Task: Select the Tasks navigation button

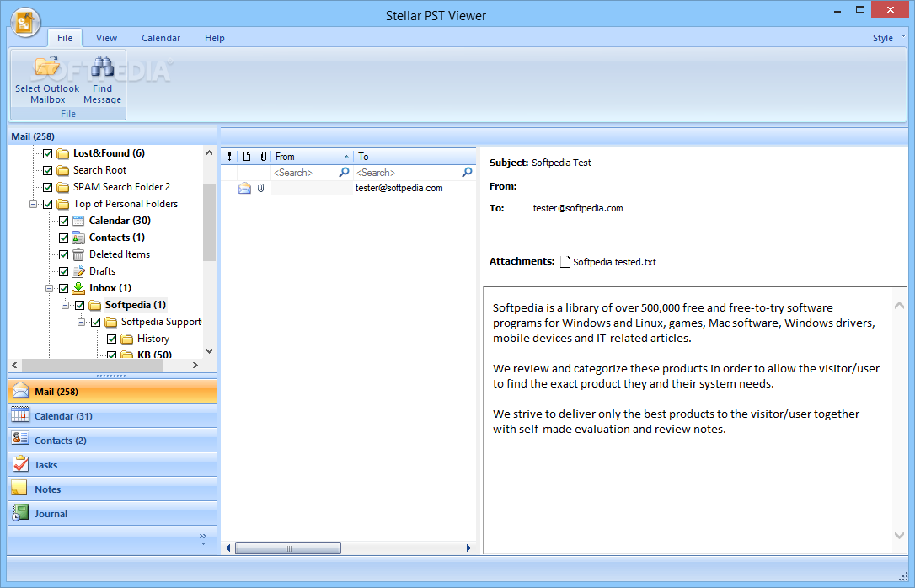Action: click(x=112, y=465)
